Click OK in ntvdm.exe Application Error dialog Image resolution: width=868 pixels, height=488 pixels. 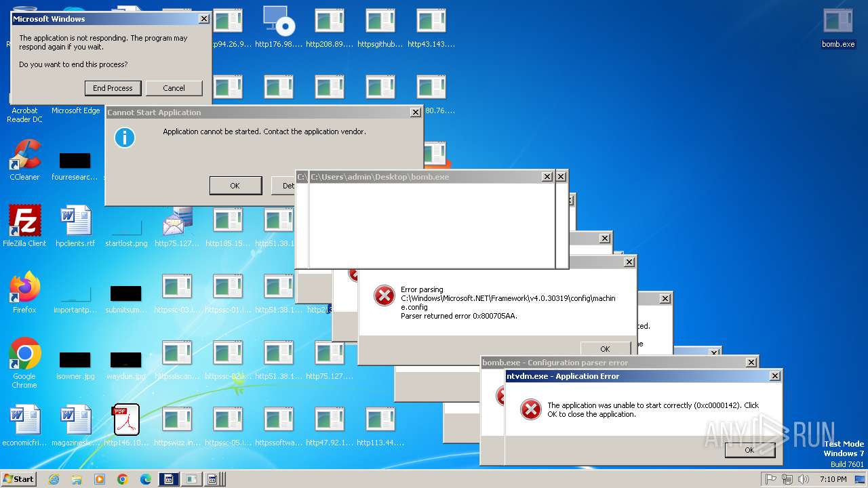point(749,449)
